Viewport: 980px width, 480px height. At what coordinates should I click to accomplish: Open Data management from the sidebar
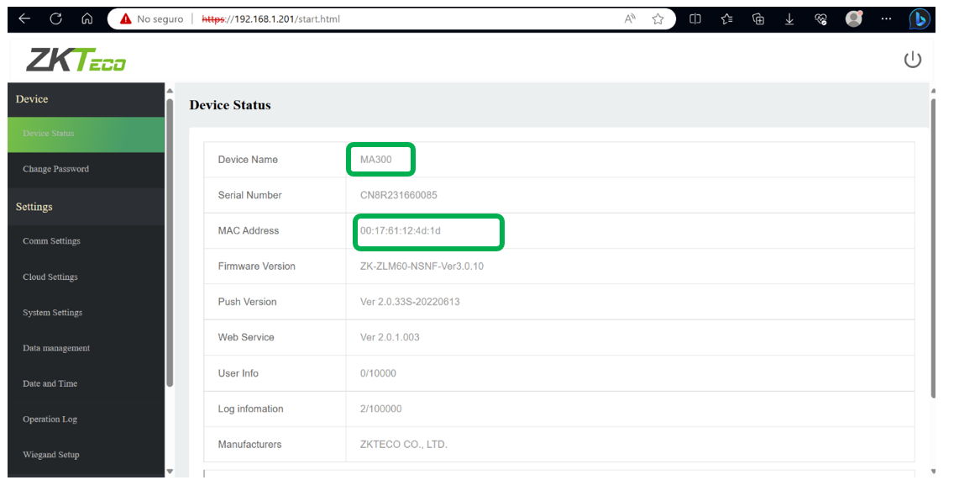point(55,348)
